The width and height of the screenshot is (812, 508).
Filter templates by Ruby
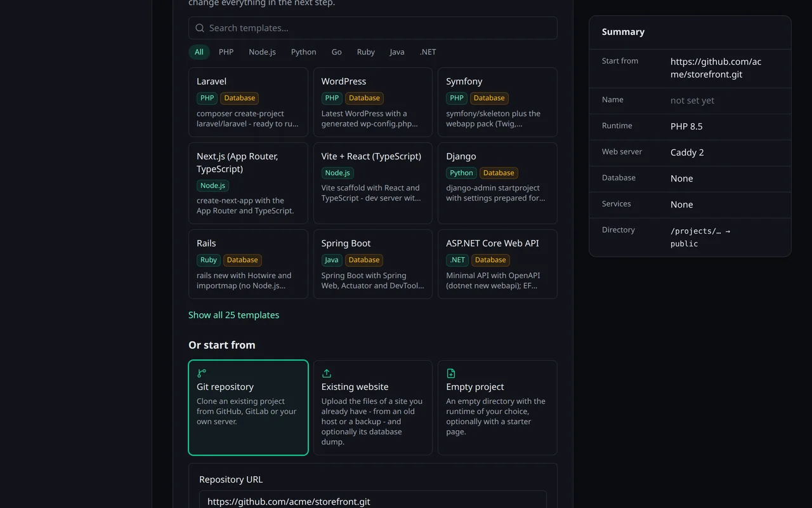tap(366, 52)
